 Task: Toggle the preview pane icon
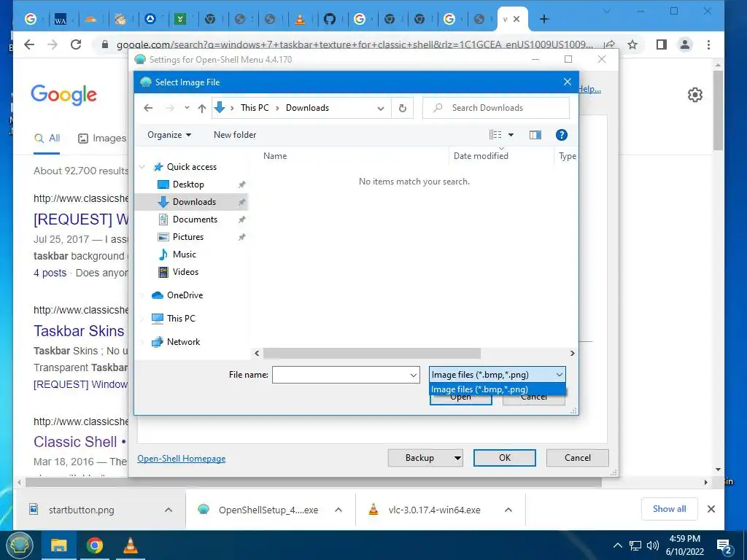535,135
